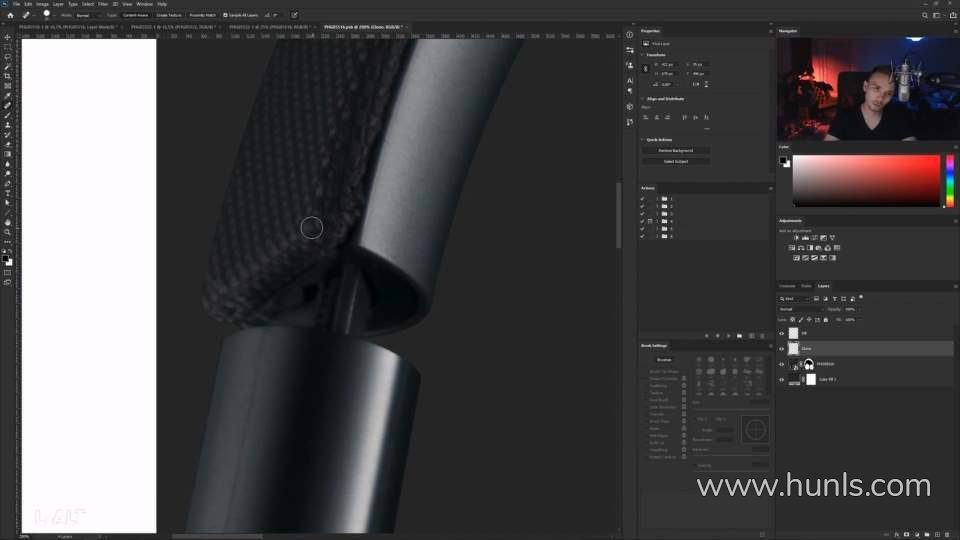Image resolution: width=960 pixels, height=540 pixels.
Task: Select the Clone Stamp tool
Action: [7, 126]
